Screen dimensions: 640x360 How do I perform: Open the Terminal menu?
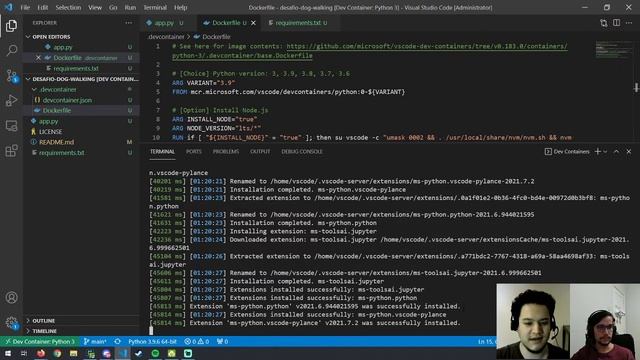(155, 7)
